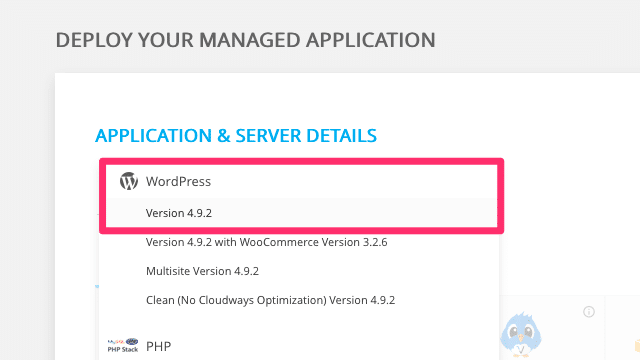Click the WordPress logo icon
Image resolution: width=640 pixels, height=360 pixels.
pos(129,181)
